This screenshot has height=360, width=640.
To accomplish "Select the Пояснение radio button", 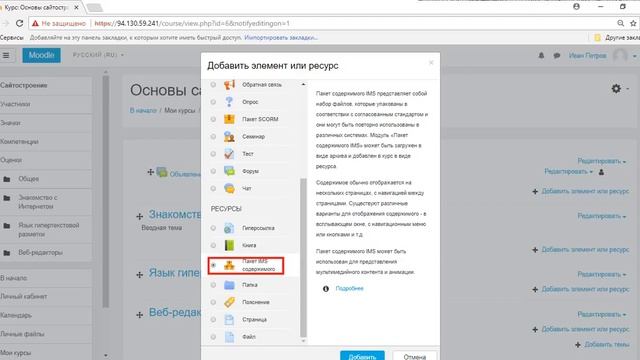I will click(213, 302).
